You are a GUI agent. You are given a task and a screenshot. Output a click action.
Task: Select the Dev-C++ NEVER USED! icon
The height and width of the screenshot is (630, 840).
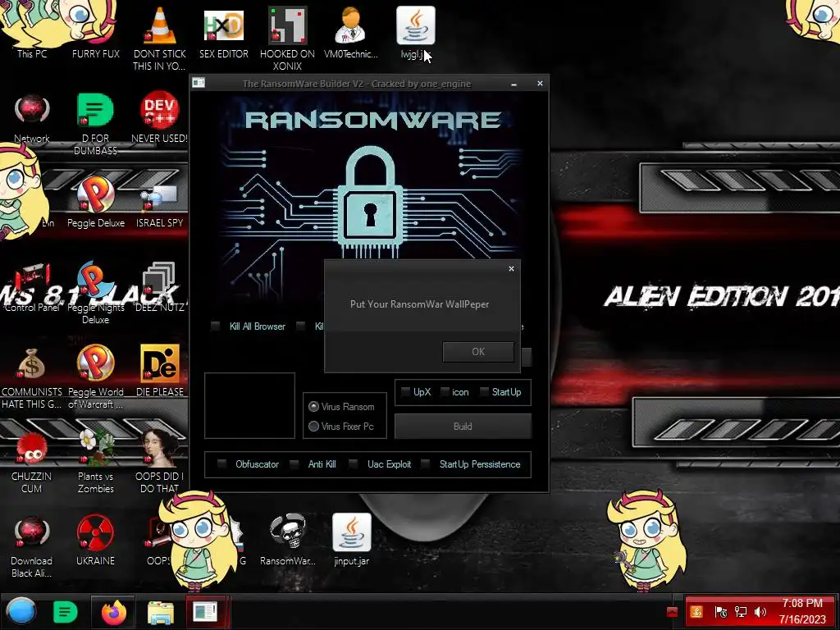click(x=159, y=110)
